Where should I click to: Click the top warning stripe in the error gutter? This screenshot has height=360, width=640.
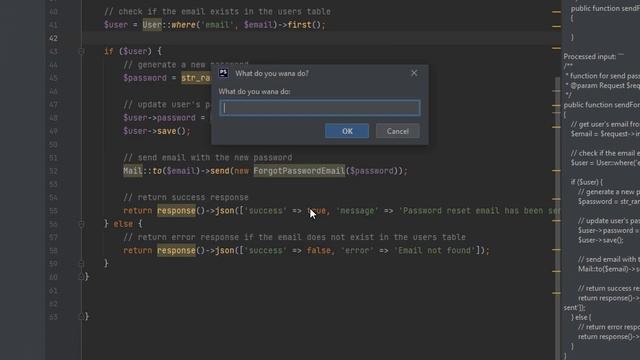tap(556, 12)
